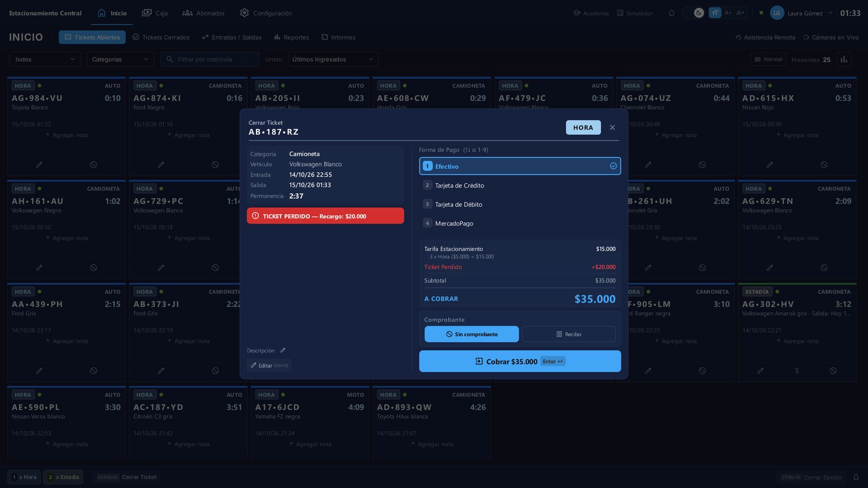Screen dimensions: 868x488
Task: Open the occupancy bar chart icon
Action: pos(844,60)
